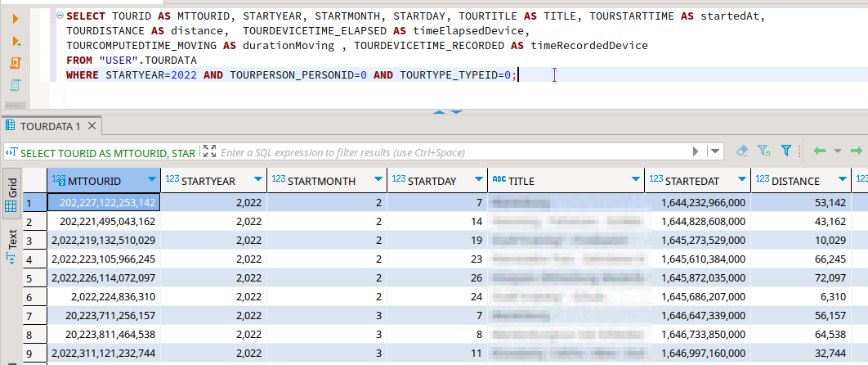Open STARTYEAR column filter dropdown
The image size is (868, 365).
tap(258, 179)
